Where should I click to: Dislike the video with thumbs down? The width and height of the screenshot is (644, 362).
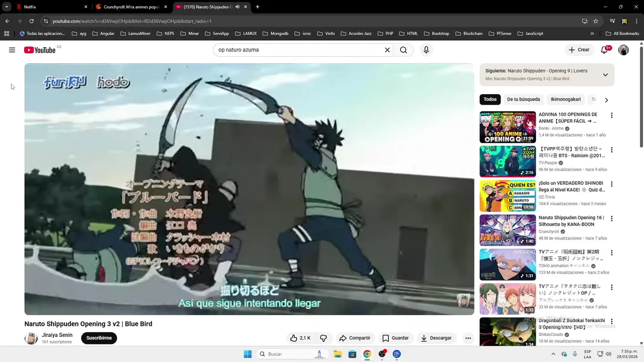pyautogui.click(x=324, y=338)
